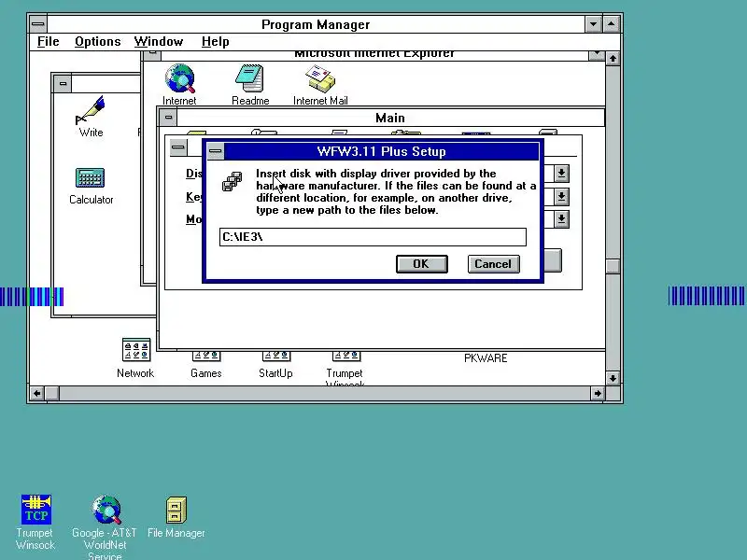The height and width of the screenshot is (560, 747).
Task: Click the vertical scrollbar thumb box
Action: click(x=613, y=266)
